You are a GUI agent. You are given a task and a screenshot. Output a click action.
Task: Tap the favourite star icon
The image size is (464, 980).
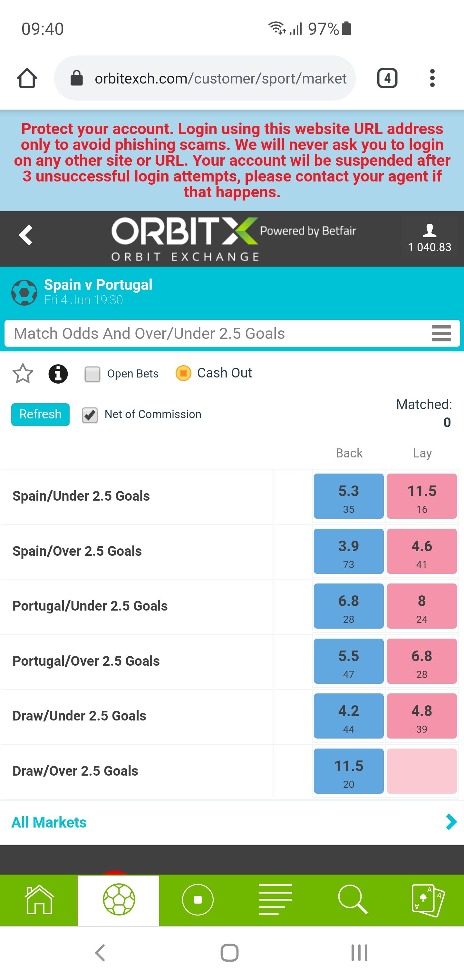click(x=23, y=373)
